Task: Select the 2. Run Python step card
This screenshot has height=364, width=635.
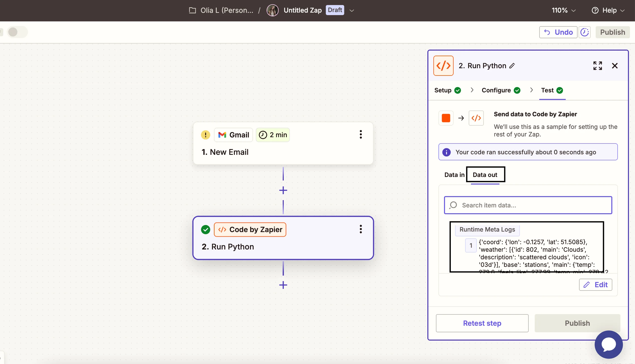Action: coord(283,238)
